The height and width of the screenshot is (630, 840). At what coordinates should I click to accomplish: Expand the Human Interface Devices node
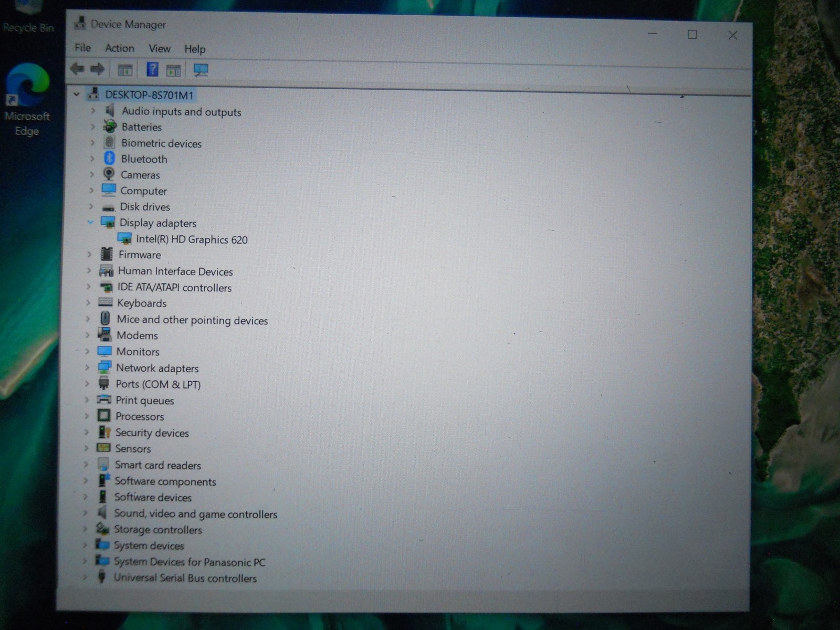tap(89, 270)
